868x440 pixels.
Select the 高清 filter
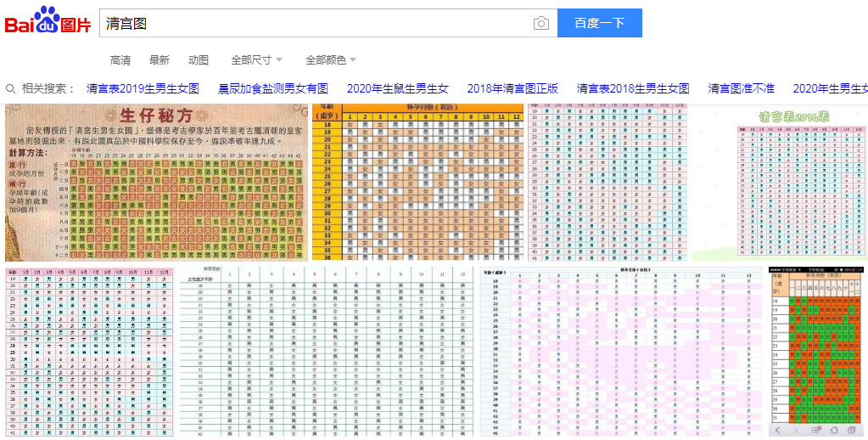120,60
